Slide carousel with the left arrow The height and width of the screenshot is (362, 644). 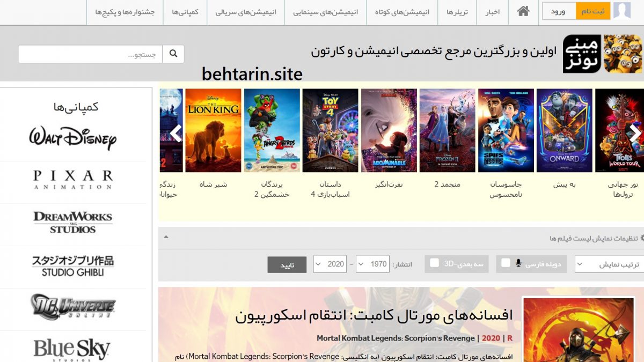tap(175, 133)
